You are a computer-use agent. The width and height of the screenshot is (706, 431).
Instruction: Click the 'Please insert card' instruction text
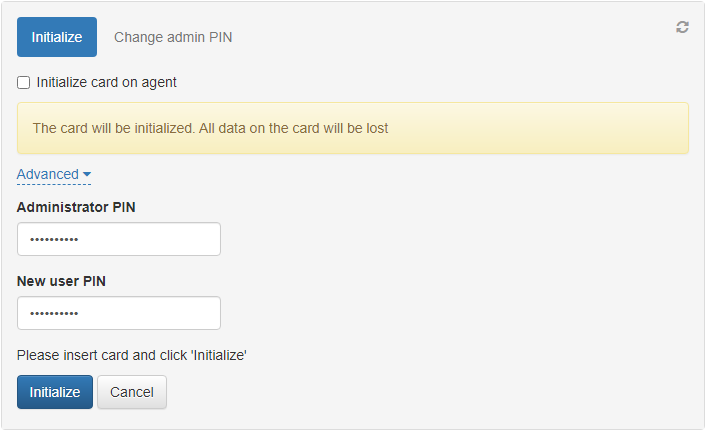click(132, 355)
